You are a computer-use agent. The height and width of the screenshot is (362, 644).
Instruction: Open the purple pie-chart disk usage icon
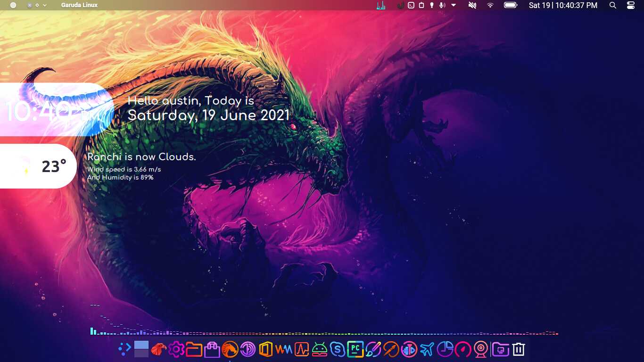pyautogui.click(x=445, y=349)
